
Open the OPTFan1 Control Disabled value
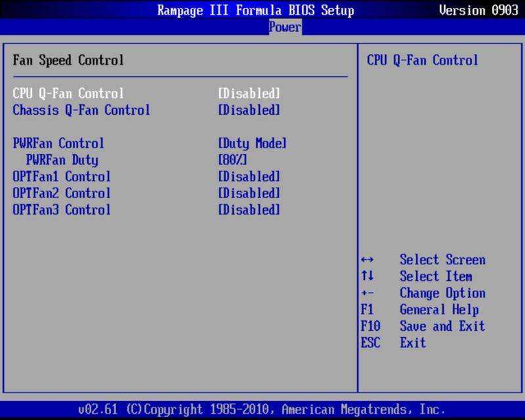[249, 177]
